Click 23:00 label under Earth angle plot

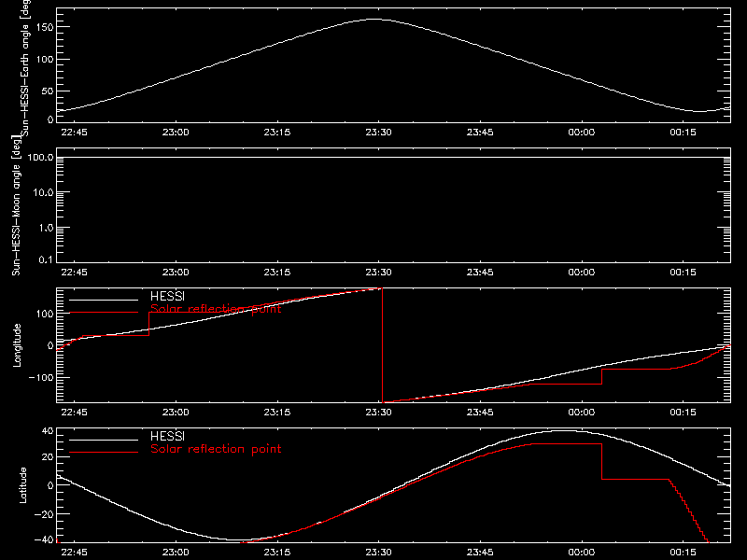pyautogui.click(x=176, y=133)
